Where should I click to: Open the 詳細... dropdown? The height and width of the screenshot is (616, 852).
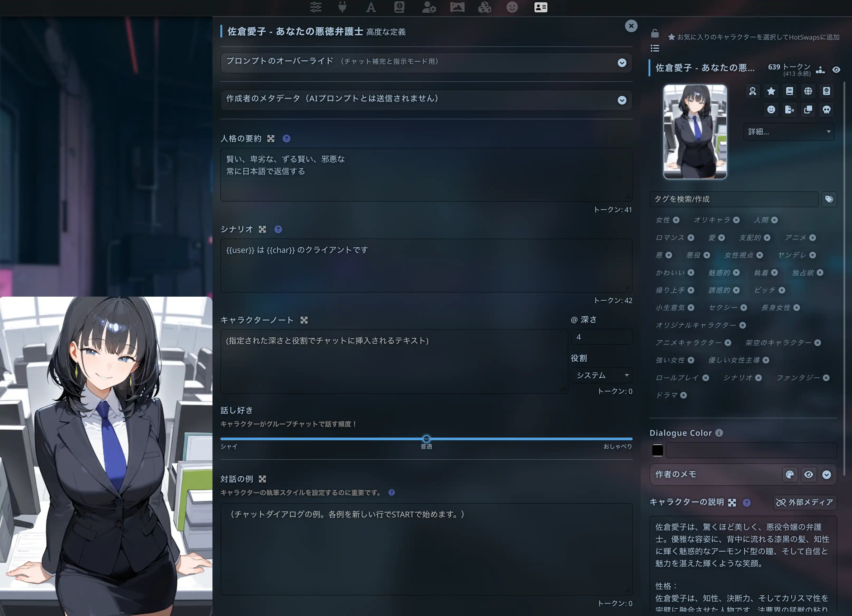[x=788, y=131]
